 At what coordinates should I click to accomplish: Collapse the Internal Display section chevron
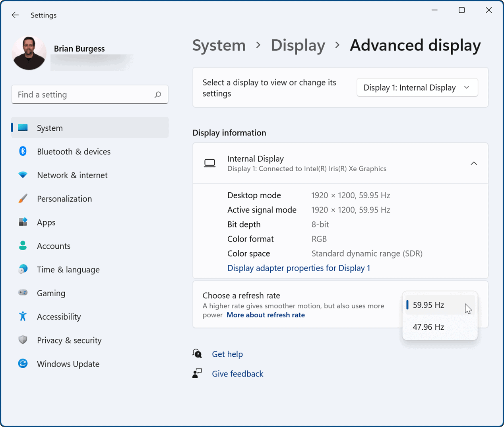(x=474, y=163)
